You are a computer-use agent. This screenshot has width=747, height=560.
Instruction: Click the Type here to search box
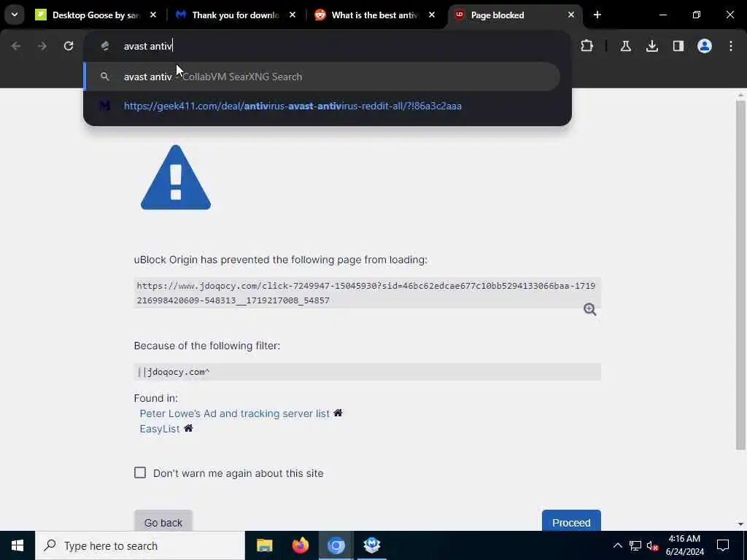click(140, 545)
